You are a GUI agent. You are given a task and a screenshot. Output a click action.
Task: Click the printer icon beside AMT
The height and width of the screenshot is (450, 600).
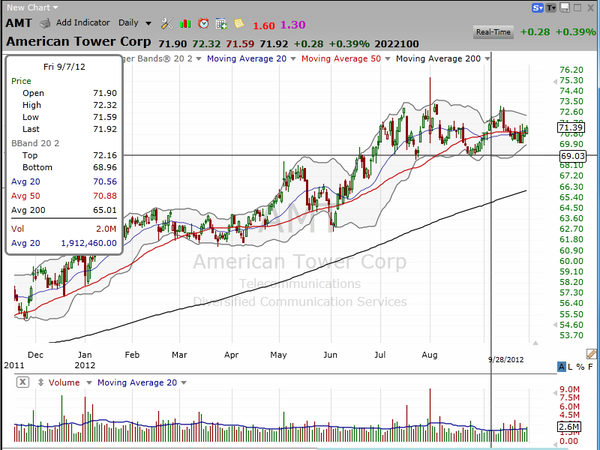point(45,24)
